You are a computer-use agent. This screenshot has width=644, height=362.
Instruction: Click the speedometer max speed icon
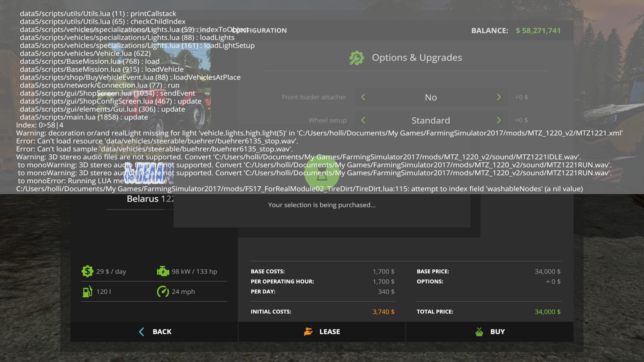click(x=163, y=292)
